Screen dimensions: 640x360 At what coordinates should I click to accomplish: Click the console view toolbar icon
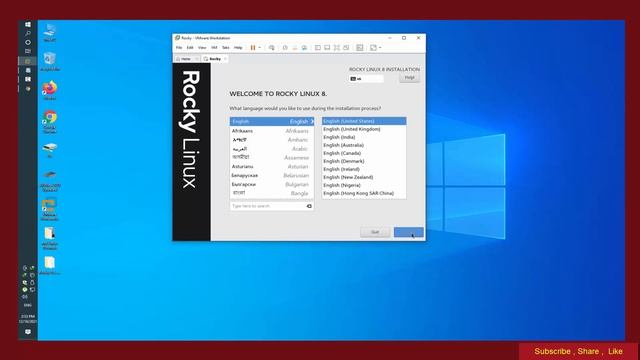pyautogui.click(x=360, y=48)
